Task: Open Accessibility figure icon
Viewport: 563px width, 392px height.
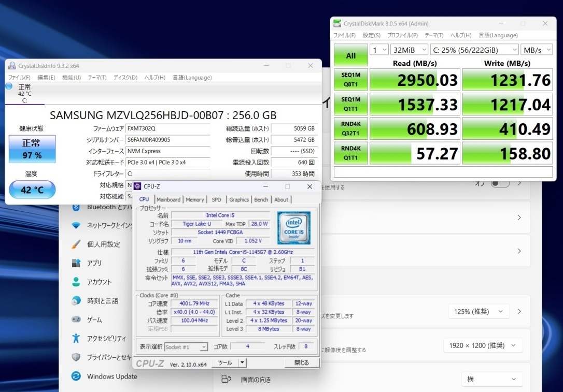Action: (x=76, y=338)
